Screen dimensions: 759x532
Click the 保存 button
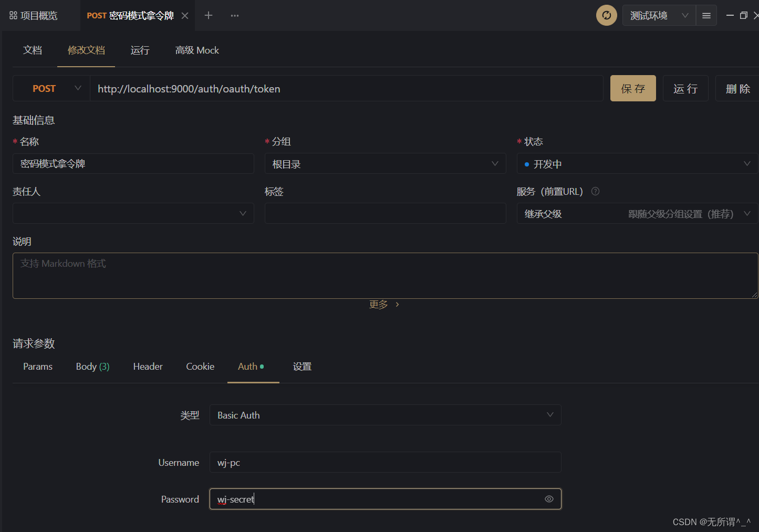633,88
